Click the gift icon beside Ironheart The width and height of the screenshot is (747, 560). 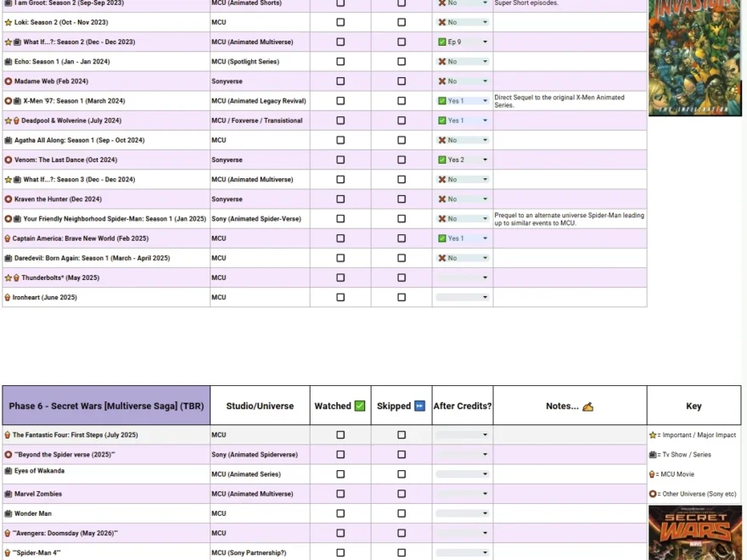pyautogui.click(x=7, y=297)
